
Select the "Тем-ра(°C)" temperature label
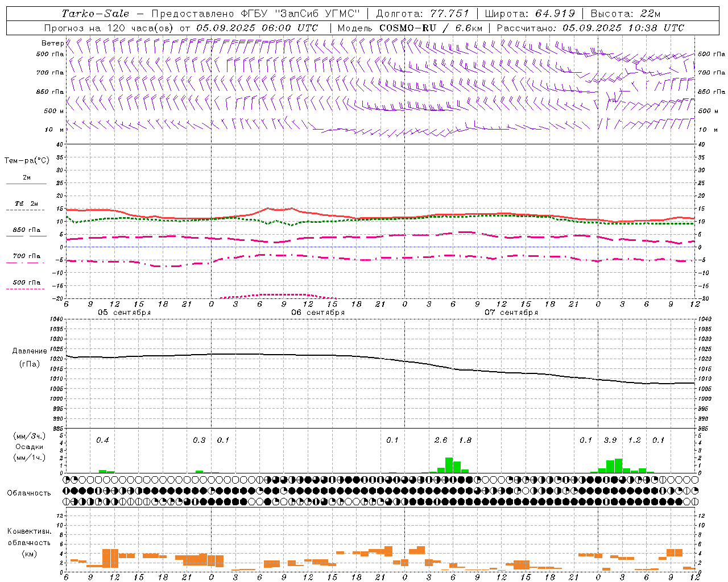pyautogui.click(x=27, y=161)
